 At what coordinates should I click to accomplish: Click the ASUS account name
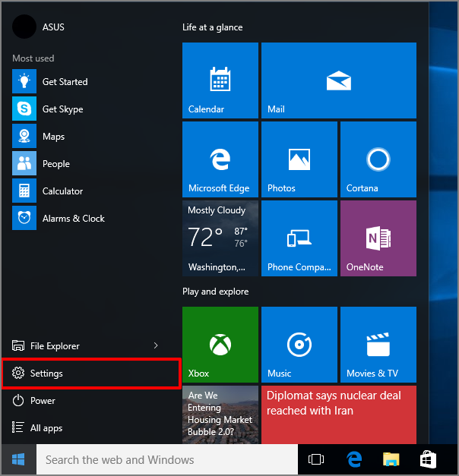53,27
